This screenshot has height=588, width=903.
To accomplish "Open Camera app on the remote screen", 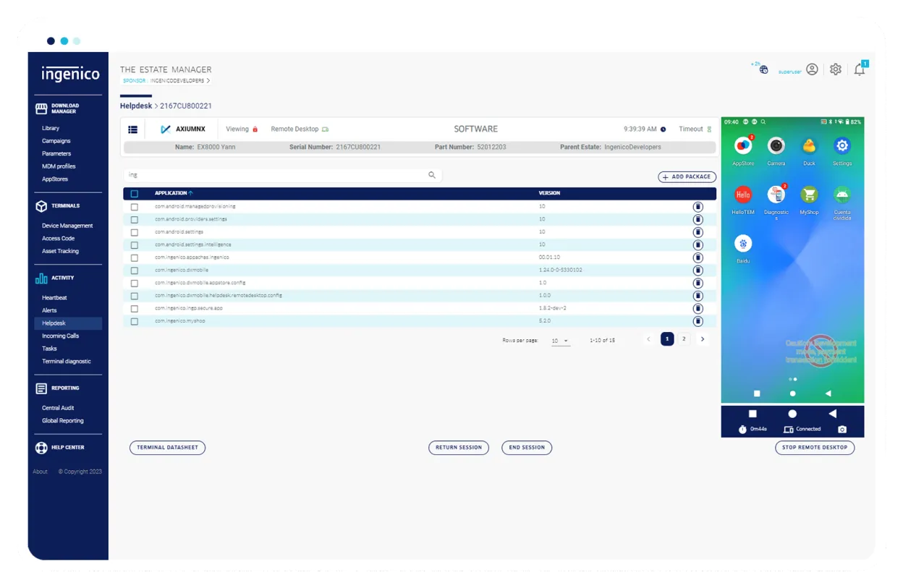I will pyautogui.click(x=776, y=146).
